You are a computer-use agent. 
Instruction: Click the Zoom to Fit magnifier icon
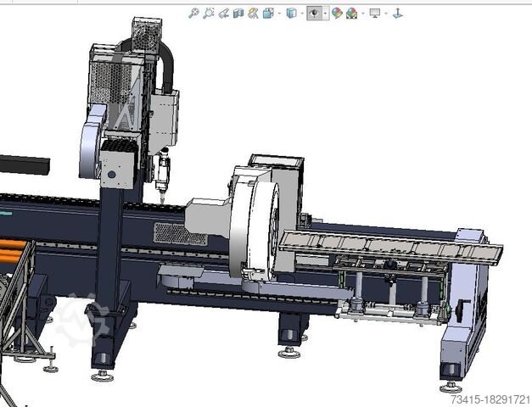pyautogui.click(x=193, y=13)
